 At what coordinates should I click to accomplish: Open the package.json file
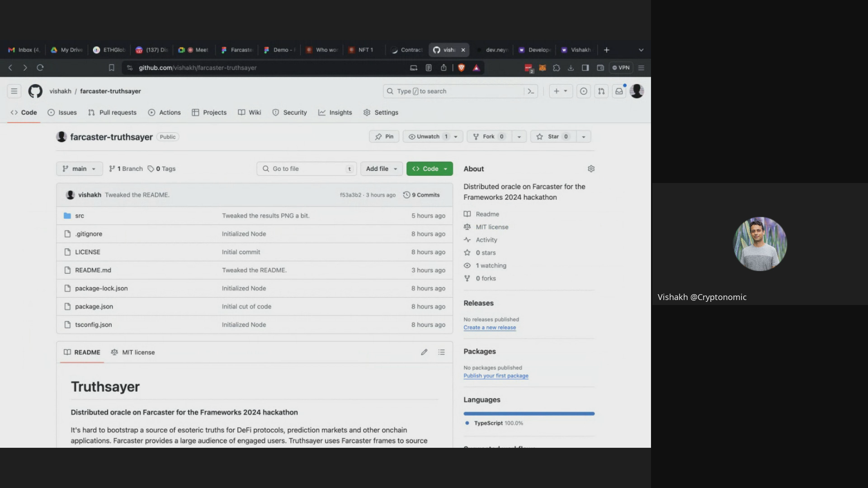94,306
